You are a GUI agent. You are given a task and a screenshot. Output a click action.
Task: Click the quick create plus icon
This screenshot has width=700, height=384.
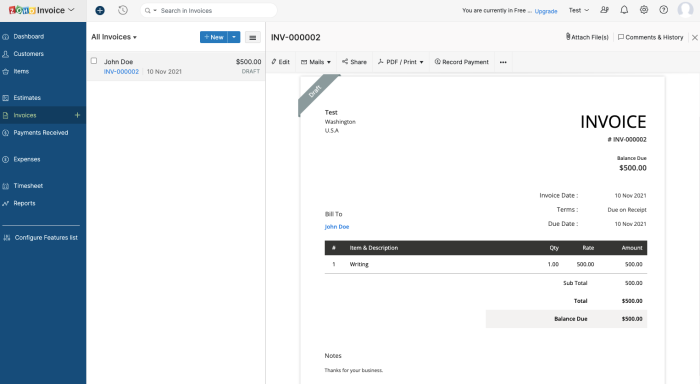[x=100, y=10]
